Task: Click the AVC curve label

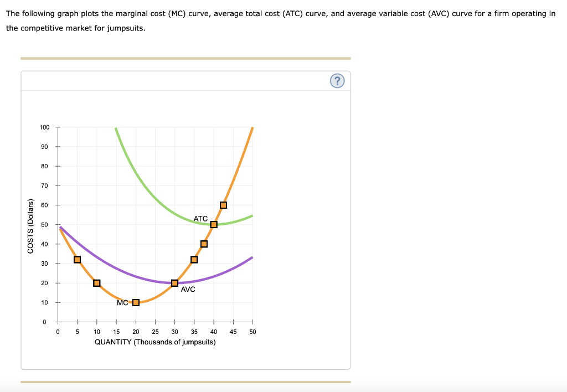Action: 188,288
